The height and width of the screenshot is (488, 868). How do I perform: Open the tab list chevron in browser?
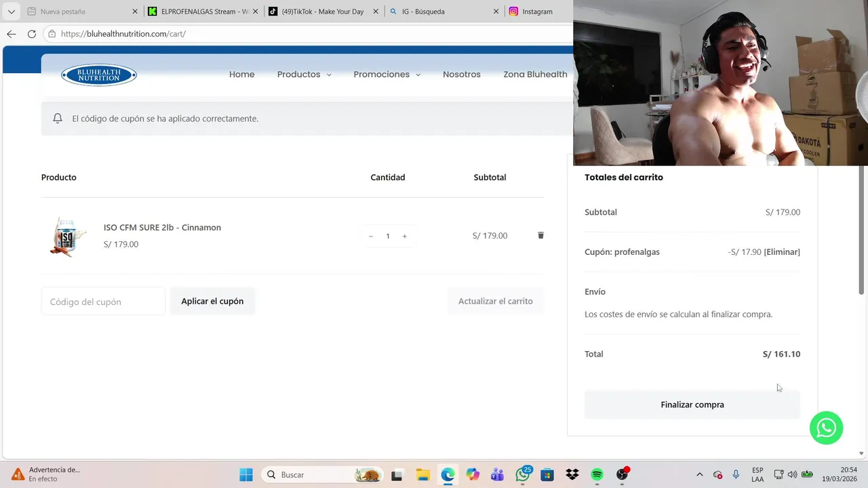[11, 12]
